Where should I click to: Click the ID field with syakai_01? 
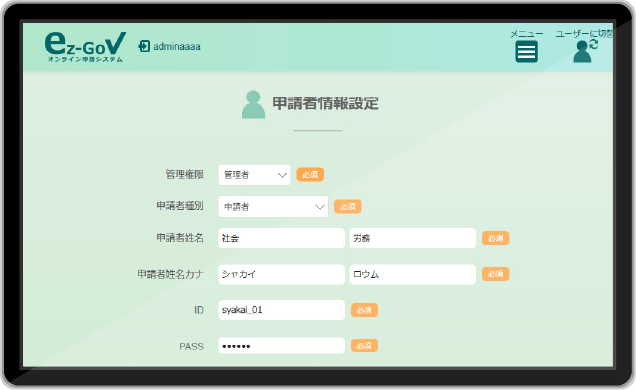pyautogui.click(x=281, y=310)
